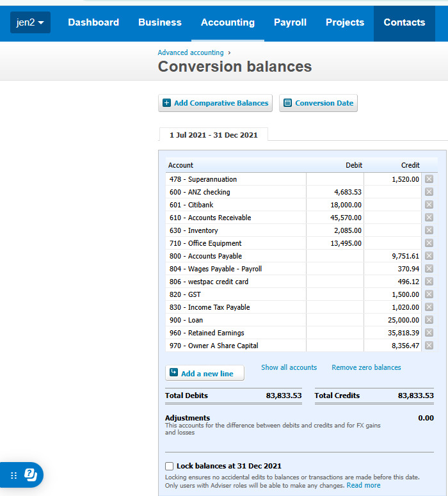Select the 630 - Inventory account name
Viewport: 448px width, 496px height.
[194, 230]
